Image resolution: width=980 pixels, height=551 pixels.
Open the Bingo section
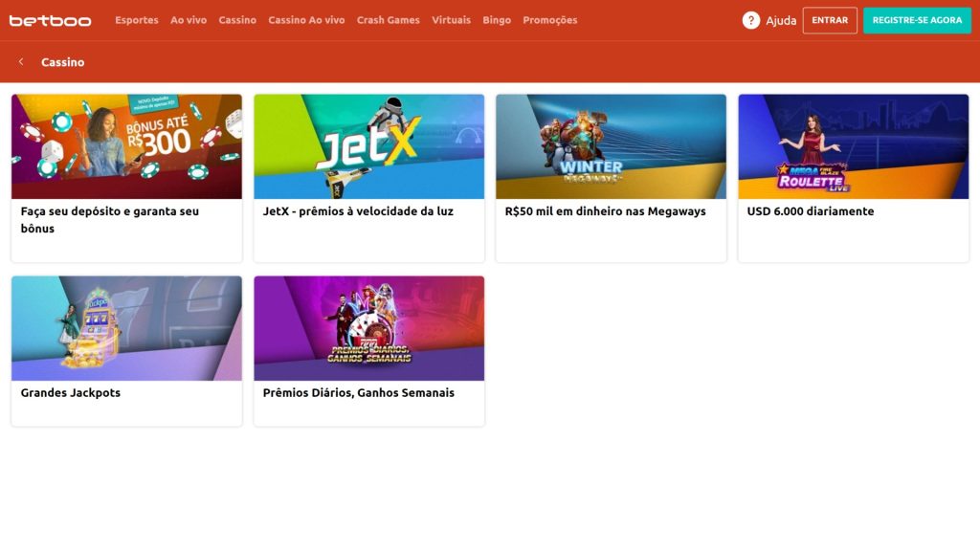pyautogui.click(x=497, y=20)
